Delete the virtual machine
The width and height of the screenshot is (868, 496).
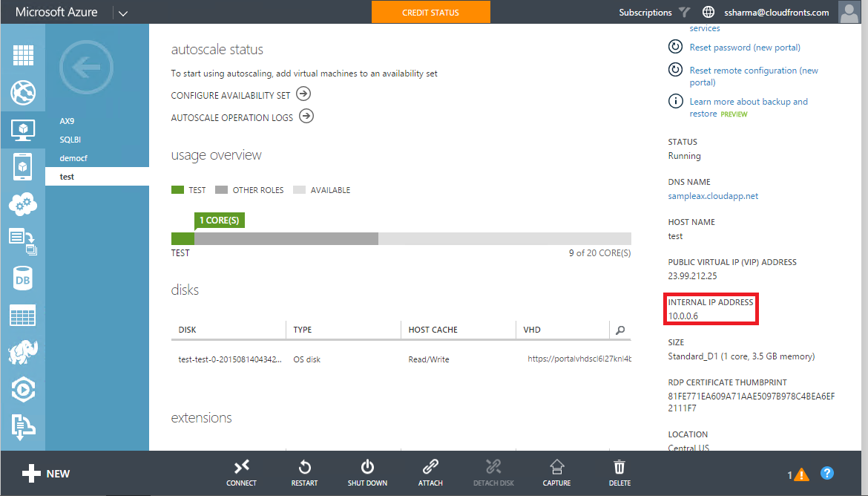coord(619,466)
